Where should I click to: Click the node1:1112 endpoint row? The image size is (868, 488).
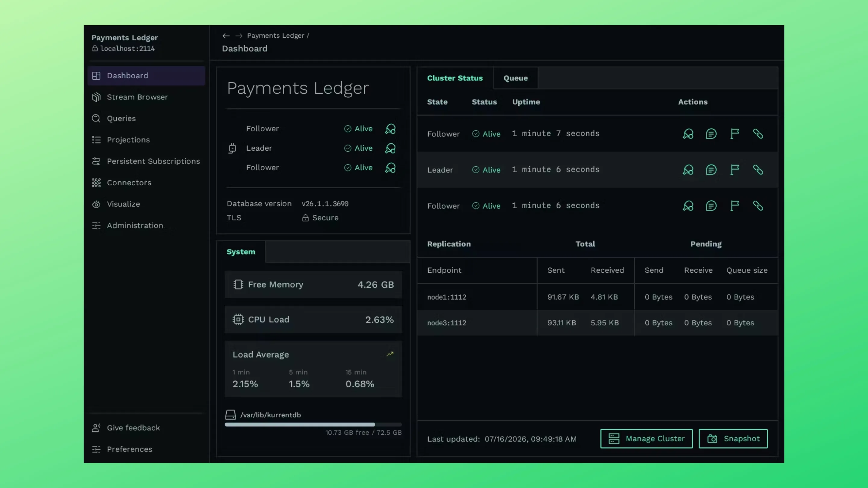[x=597, y=297]
